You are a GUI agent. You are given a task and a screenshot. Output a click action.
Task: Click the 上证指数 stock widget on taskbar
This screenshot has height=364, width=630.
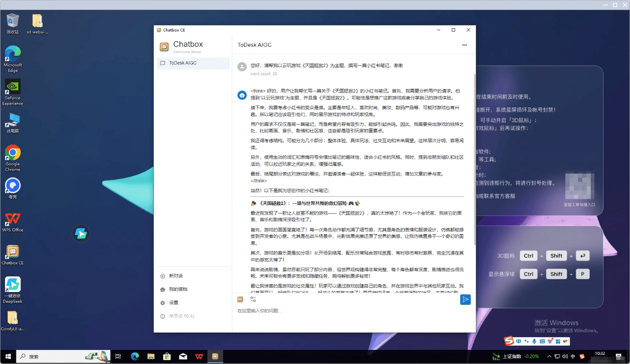[x=516, y=356]
